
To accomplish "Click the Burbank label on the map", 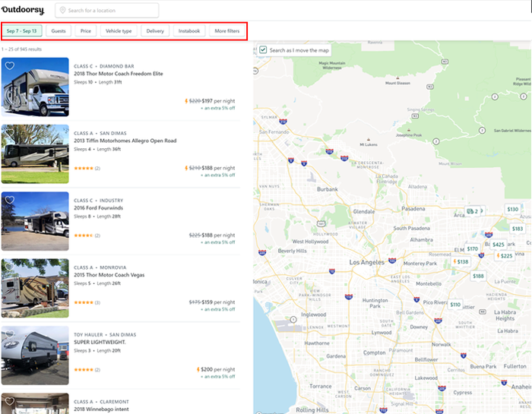I will click(x=327, y=189).
